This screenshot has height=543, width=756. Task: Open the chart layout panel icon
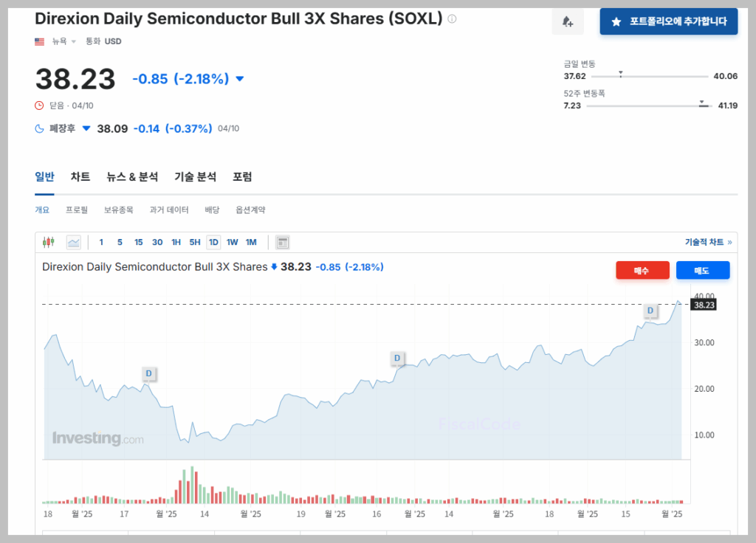(x=281, y=241)
